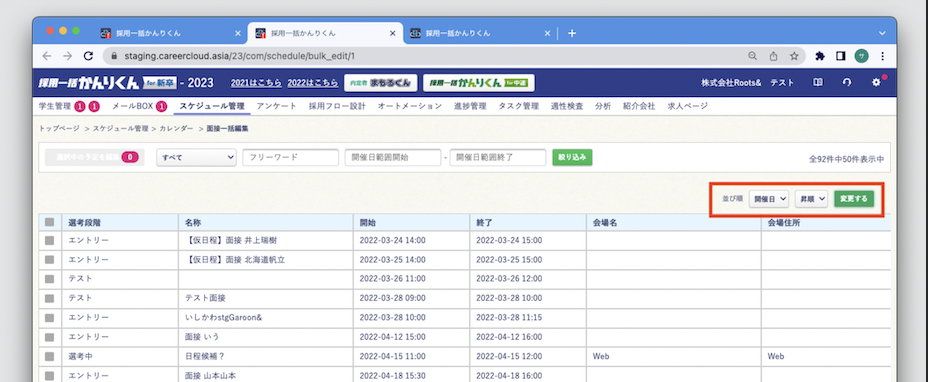Open the 採用フロー設計 menu
Screen dimensions: 928x382
tap(337, 106)
